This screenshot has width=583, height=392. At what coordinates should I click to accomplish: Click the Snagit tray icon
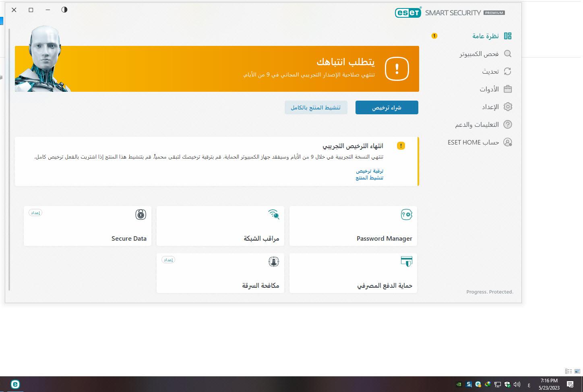[x=469, y=384]
